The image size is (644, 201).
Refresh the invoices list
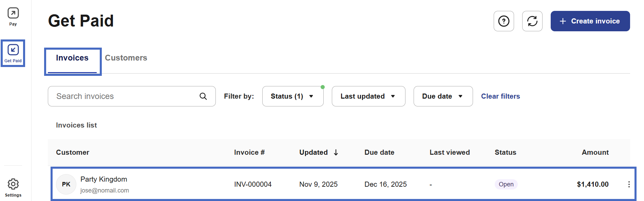tap(532, 21)
